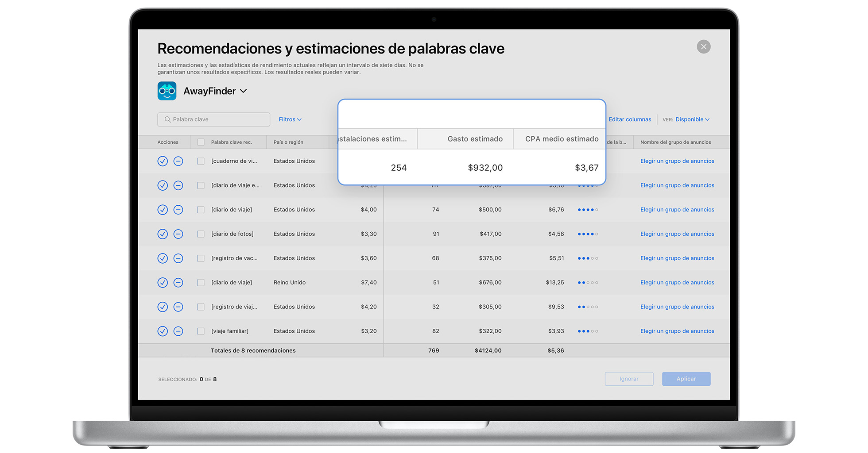This screenshot has width=868, height=453.
Task: Choose ad group for Reino Unido row
Action: (x=677, y=283)
